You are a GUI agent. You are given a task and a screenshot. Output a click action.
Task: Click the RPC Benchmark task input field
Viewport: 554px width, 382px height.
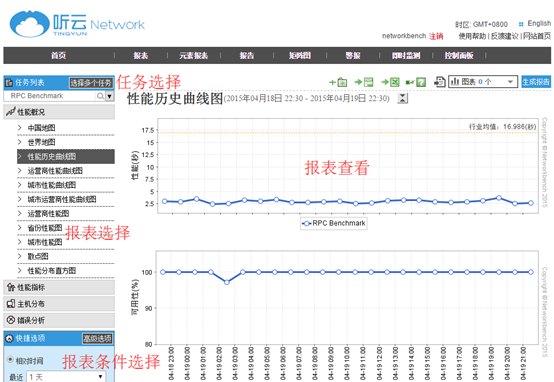tap(50, 96)
